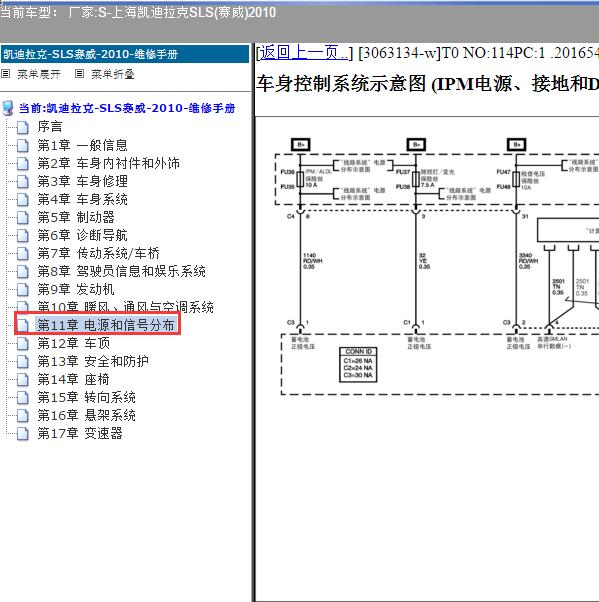599x602 pixels.
Task: Click the page icon beside 第4章 车身系统
Action: [23, 199]
